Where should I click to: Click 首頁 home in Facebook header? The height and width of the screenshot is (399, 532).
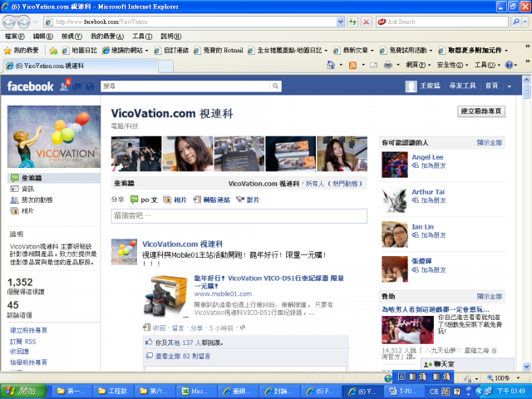[491, 86]
